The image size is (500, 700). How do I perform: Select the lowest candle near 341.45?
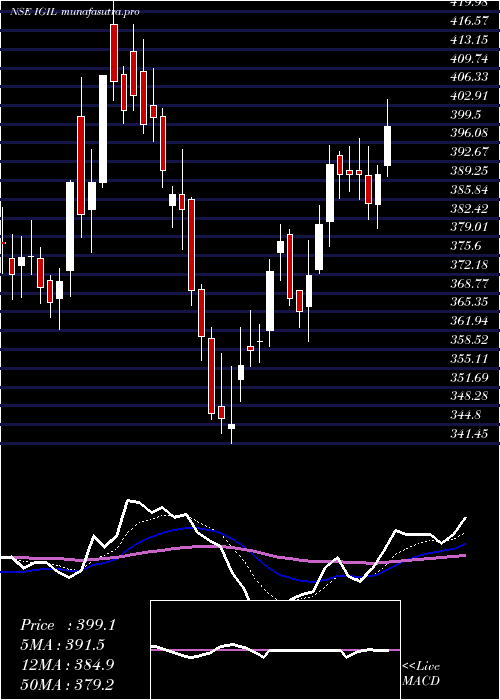click(x=231, y=426)
